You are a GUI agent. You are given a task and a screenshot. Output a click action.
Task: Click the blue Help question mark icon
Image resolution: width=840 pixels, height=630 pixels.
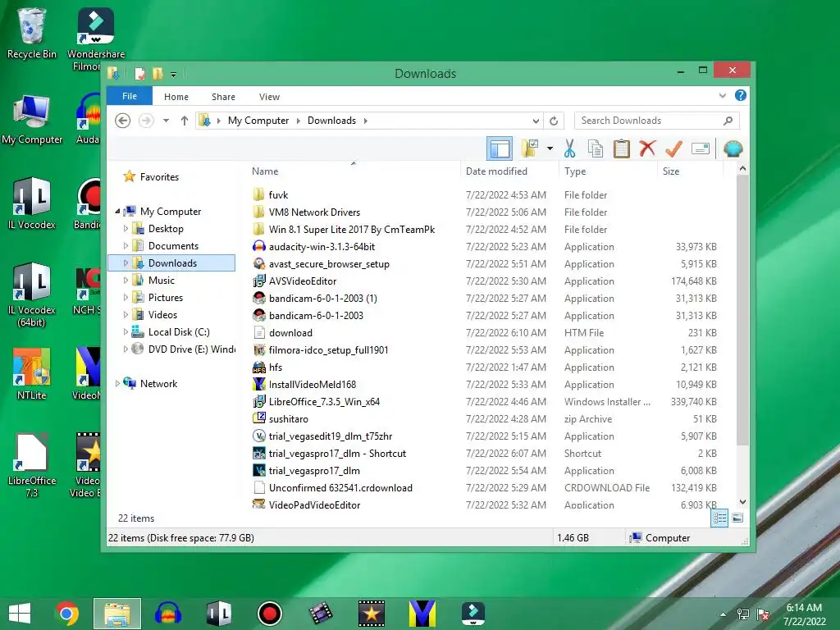[x=741, y=95]
